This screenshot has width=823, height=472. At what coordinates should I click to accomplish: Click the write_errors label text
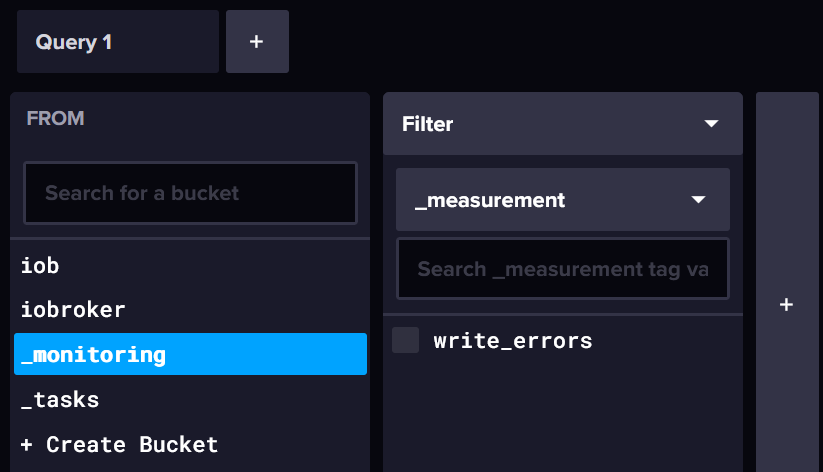(x=513, y=341)
